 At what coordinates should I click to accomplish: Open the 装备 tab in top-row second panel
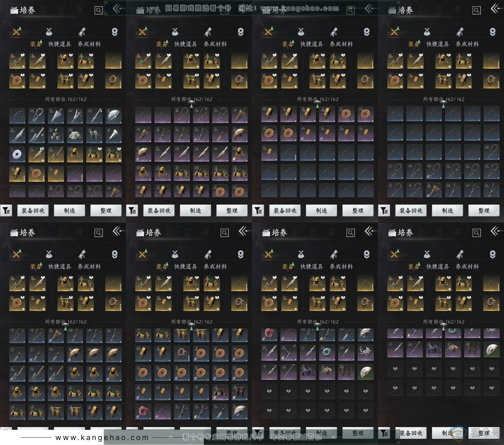tap(162, 44)
